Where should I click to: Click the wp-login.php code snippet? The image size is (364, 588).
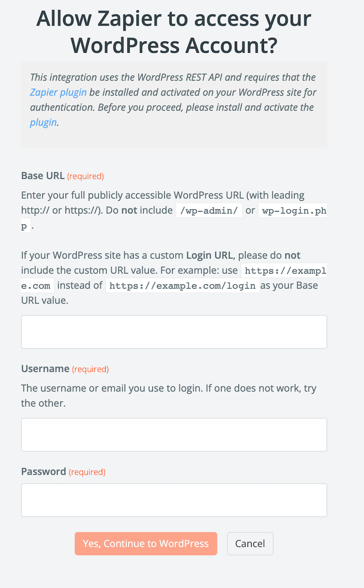point(292,211)
